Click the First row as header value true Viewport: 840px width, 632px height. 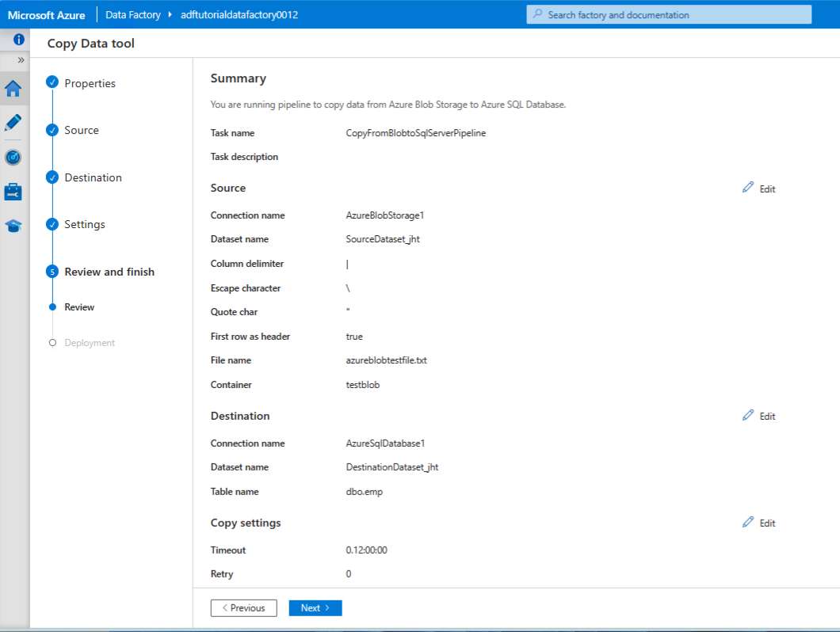click(x=354, y=337)
